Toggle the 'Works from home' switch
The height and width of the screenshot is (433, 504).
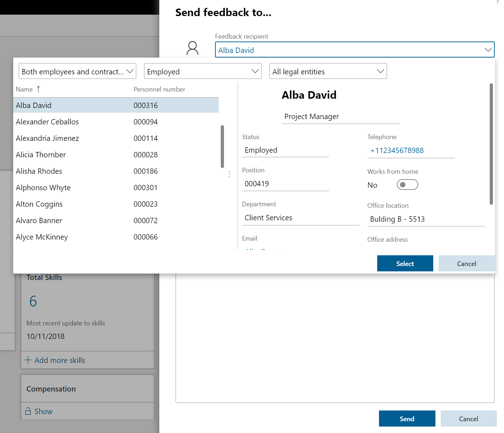tap(407, 184)
